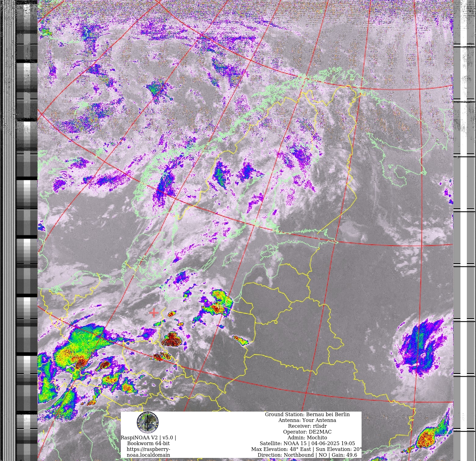Screen dimensions: 476x461
Task: Click the 'Receiver: rtlsdr' line
Action: tap(307, 426)
